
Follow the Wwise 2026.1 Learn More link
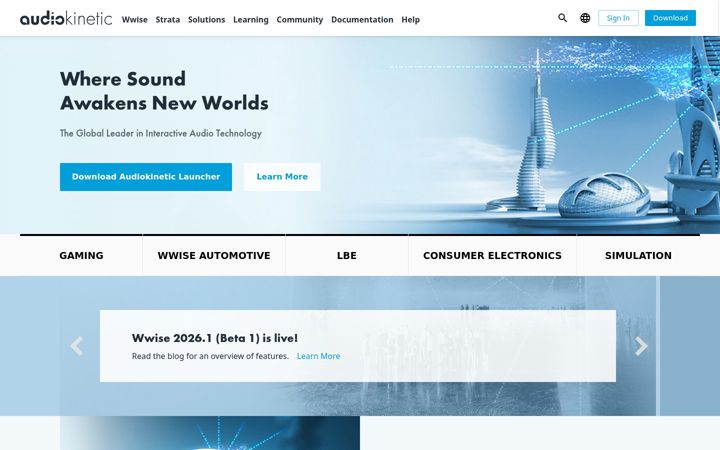(x=319, y=356)
